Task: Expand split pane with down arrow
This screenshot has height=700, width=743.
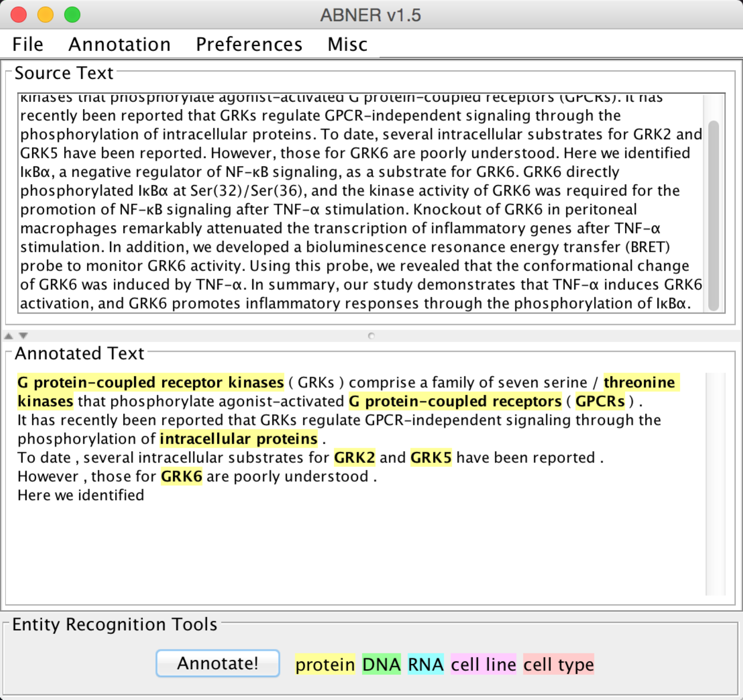Action: pyautogui.click(x=23, y=336)
